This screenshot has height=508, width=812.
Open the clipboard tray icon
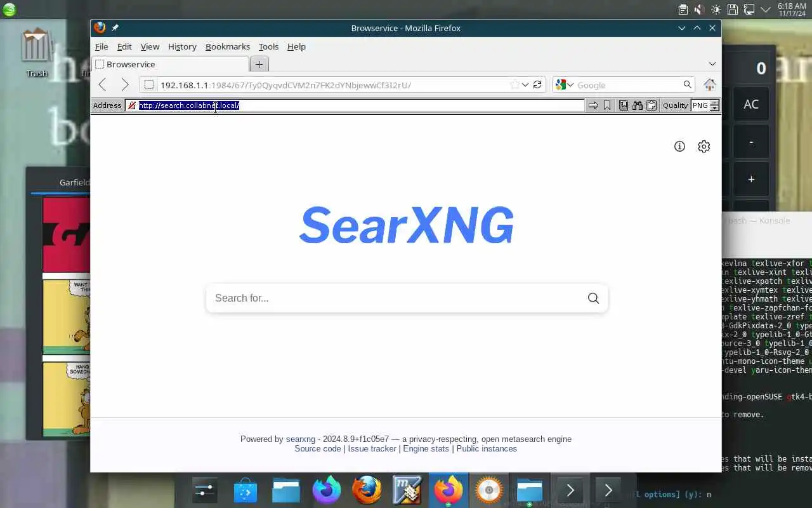(x=683, y=9)
